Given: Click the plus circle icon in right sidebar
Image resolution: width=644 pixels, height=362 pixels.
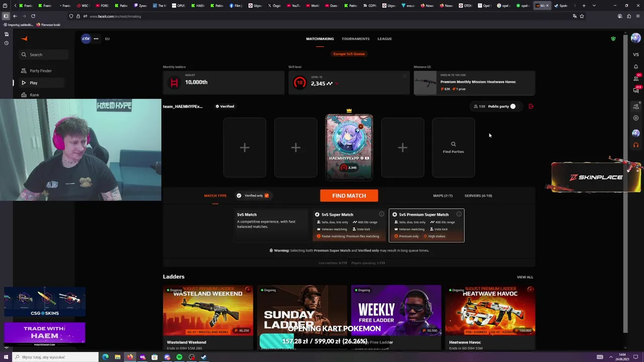Looking at the screenshot, I should [x=636, y=118].
